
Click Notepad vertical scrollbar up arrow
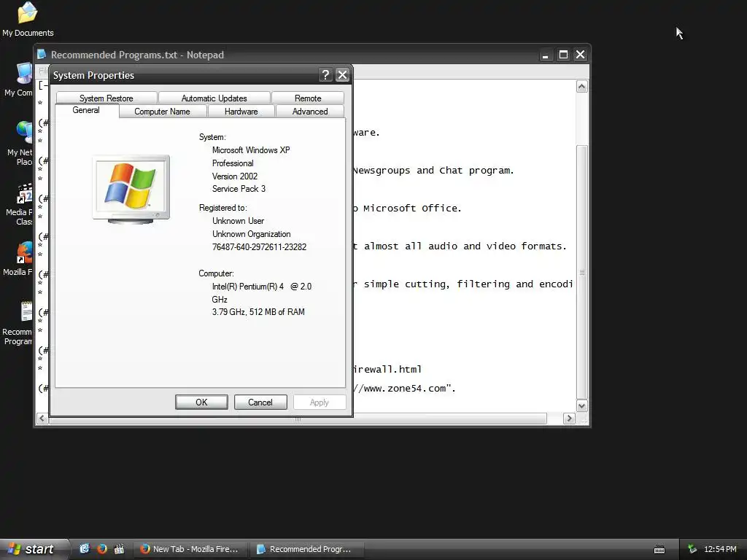(x=581, y=87)
